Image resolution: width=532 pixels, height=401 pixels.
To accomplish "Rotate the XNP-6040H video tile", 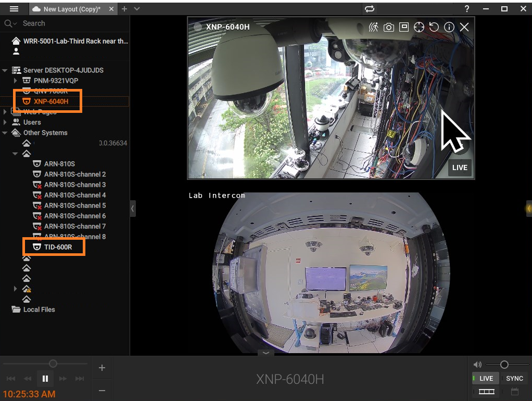I will [x=434, y=27].
